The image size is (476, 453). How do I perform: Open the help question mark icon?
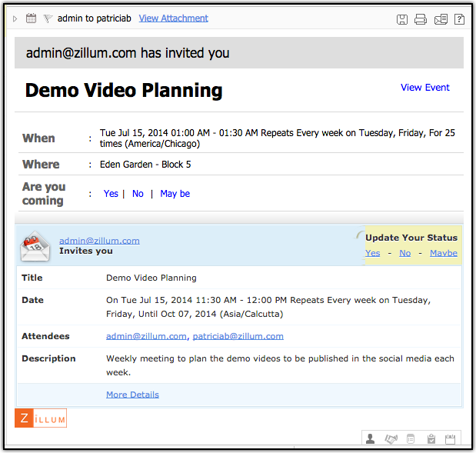tap(459, 19)
